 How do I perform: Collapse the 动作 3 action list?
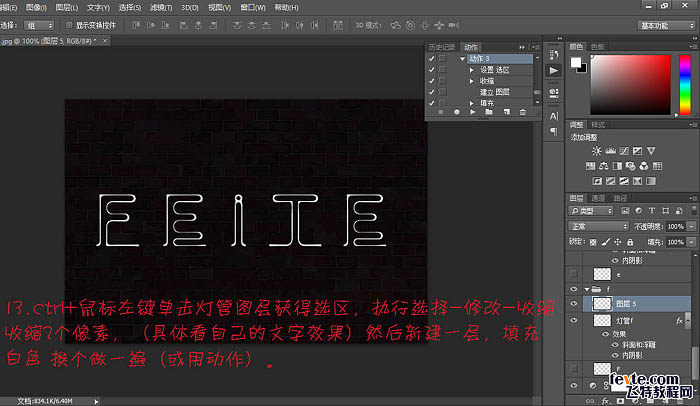coord(463,59)
